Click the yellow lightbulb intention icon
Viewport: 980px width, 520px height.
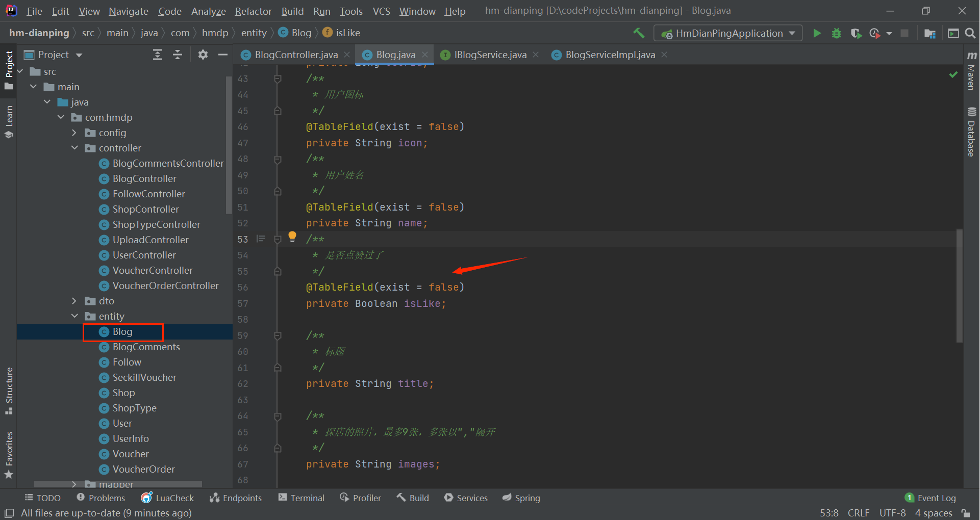point(292,237)
